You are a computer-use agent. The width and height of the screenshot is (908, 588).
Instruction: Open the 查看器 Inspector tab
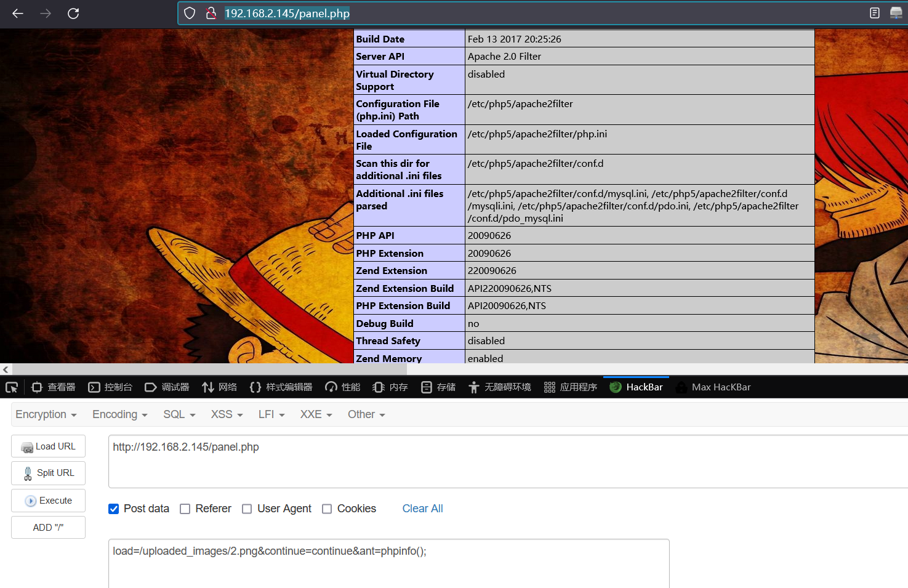[x=54, y=387]
